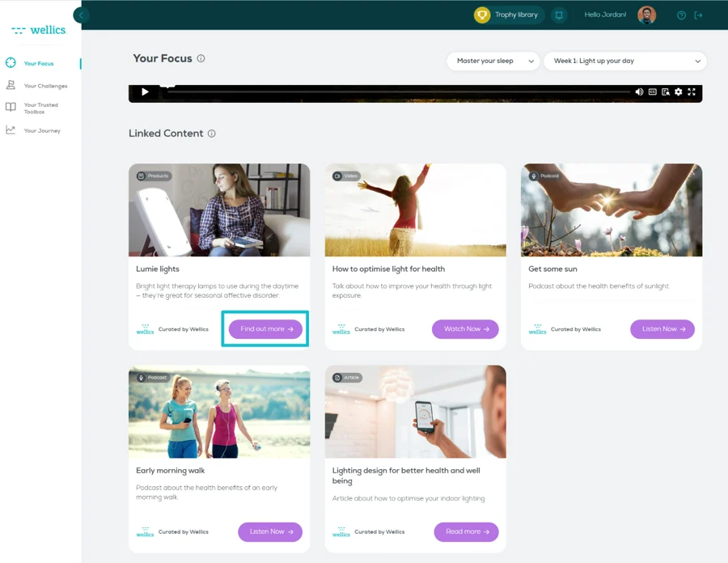Open the Master your sleep dropdown
The image size is (728, 563).
(493, 61)
